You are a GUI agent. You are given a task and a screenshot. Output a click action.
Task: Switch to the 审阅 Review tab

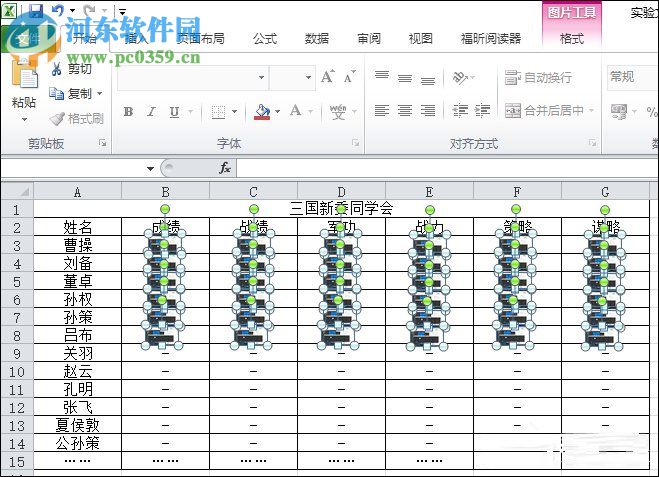tap(369, 39)
